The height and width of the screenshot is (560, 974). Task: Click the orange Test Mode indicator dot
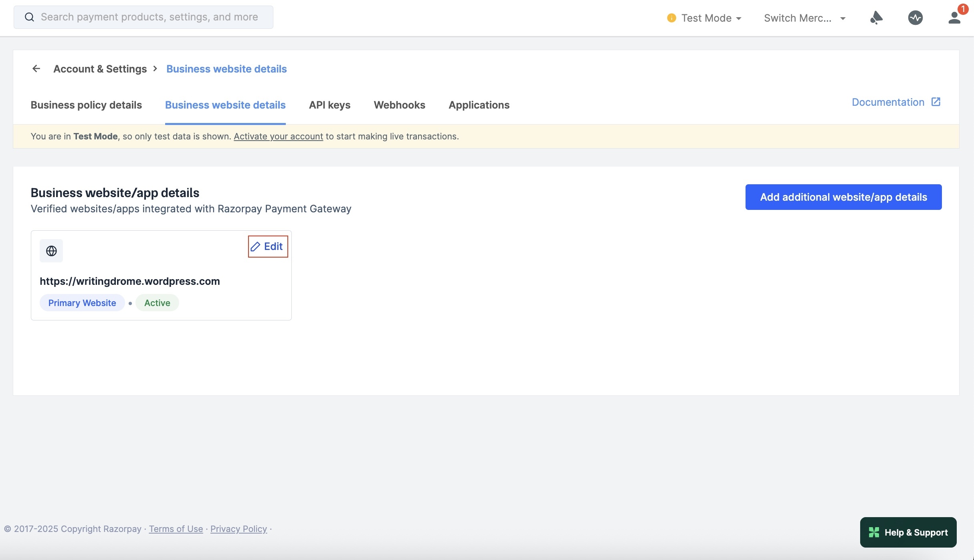[671, 18]
